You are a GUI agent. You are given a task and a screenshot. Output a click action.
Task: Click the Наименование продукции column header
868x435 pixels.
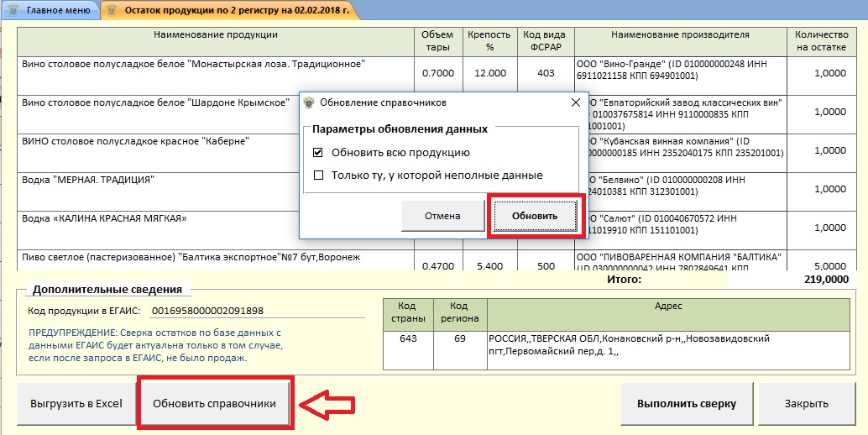(x=215, y=35)
